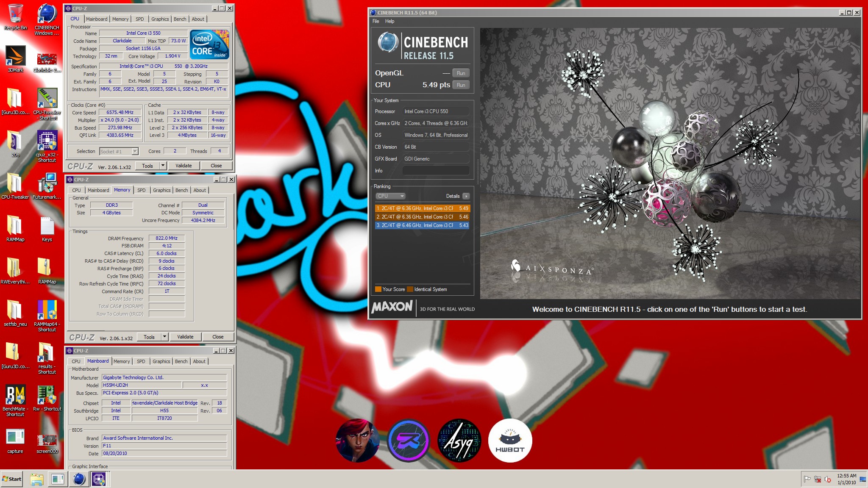Click the Intel Core i3 logo badge
Screen dimensions: 868x488
coord(209,44)
